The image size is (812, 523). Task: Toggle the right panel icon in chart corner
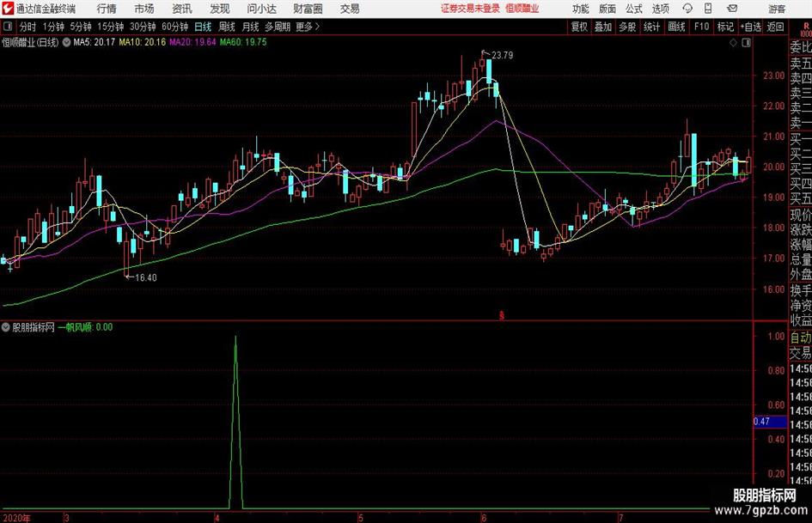746,43
